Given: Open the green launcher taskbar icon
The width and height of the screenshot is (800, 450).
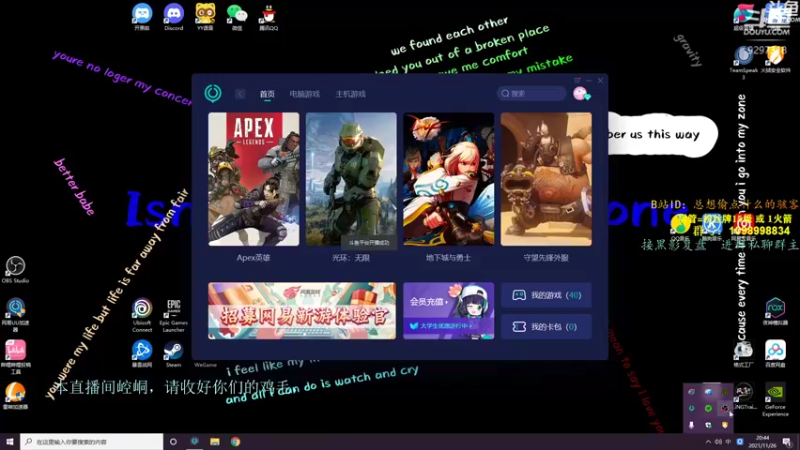Looking at the screenshot, I should (194, 441).
